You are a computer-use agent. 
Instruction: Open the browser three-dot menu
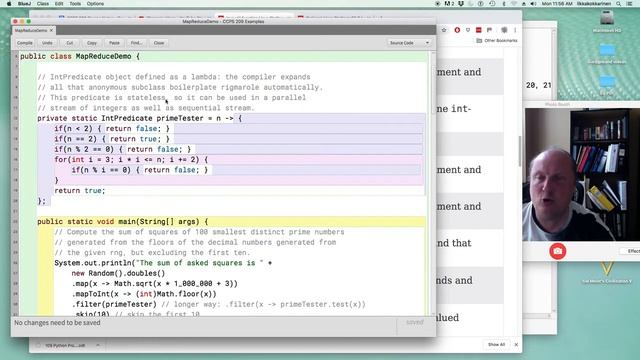tap(515, 30)
